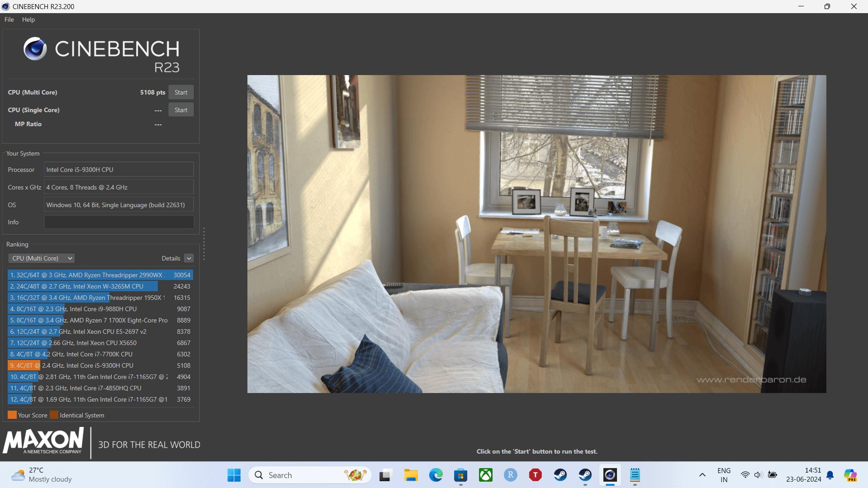Click the MP Ratio value dashes
Image resolution: width=868 pixels, height=488 pixels.
[x=158, y=124]
